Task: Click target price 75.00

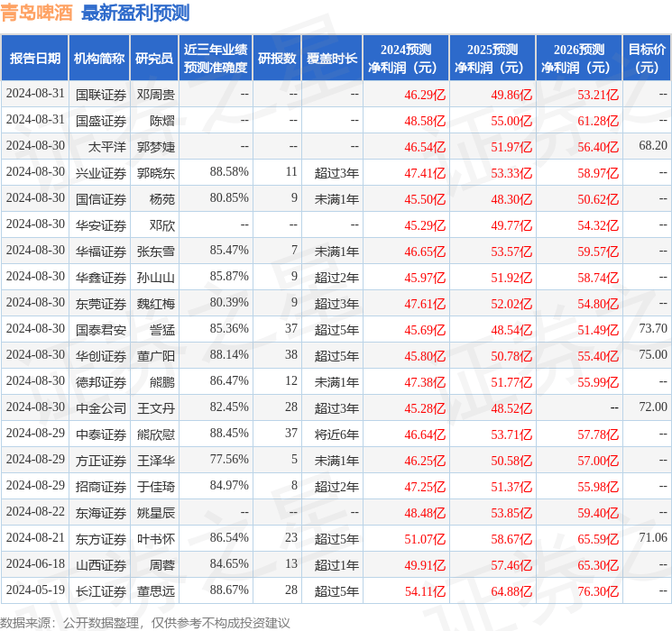Action: [653, 354]
